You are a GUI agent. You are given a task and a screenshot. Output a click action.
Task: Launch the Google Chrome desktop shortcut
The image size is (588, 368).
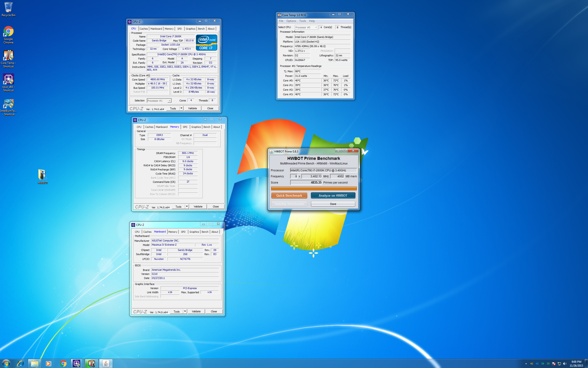[x=8, y=35]
